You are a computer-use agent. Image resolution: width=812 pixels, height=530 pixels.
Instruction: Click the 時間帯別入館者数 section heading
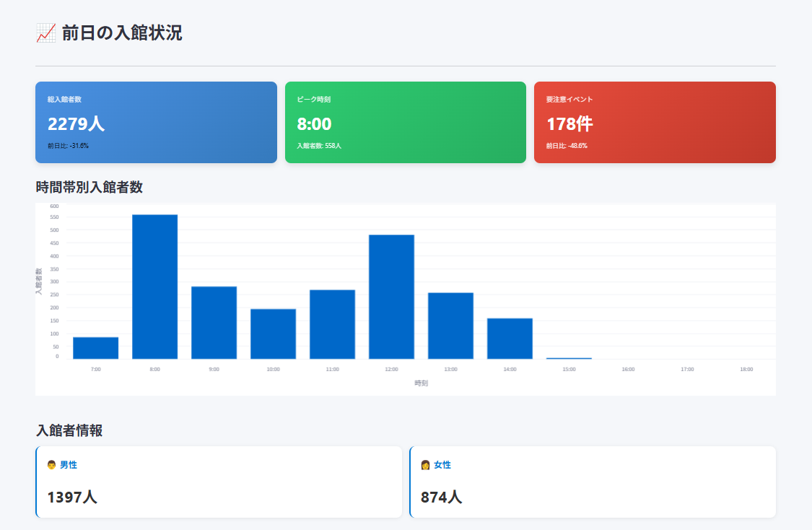click(x=89, y=187)
